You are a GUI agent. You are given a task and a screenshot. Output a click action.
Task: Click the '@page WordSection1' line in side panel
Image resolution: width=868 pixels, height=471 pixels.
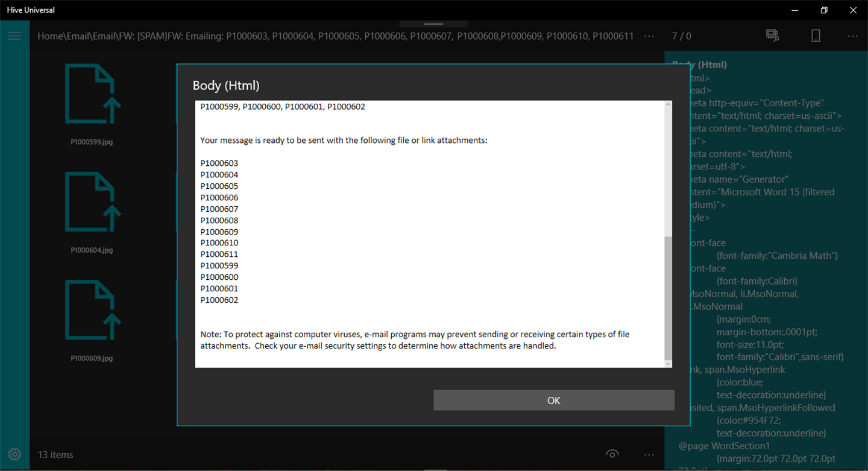[x=725, y=446]
